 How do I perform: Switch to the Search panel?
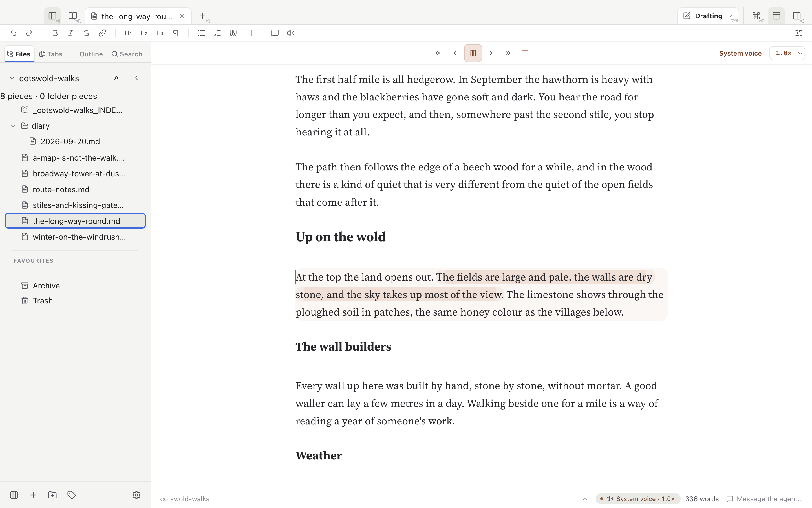[127, 54]
